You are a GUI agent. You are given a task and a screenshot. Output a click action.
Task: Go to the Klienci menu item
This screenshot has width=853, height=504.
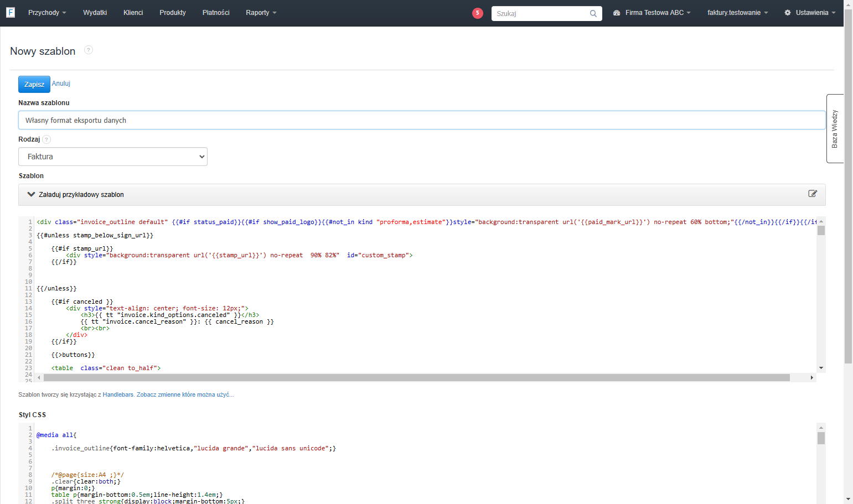[133, 13]
